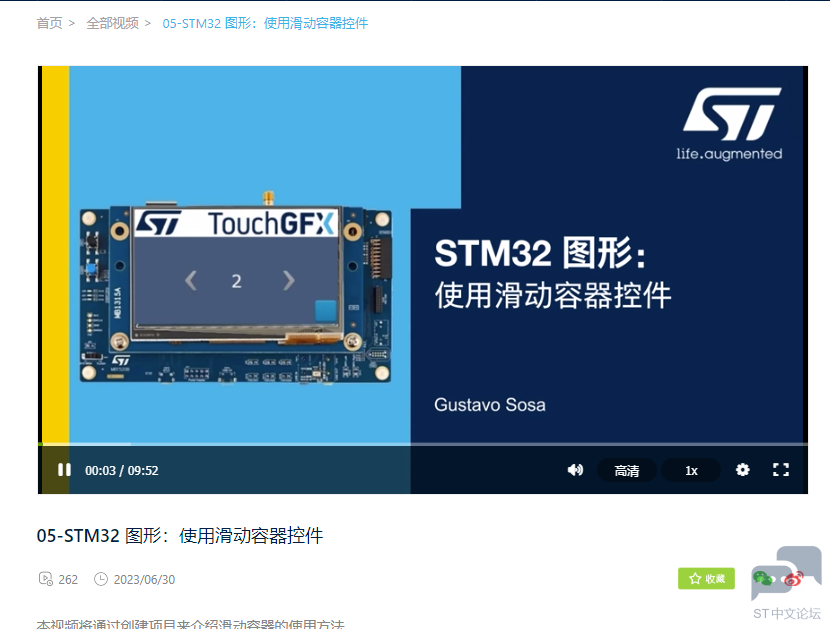Click the view count play icon
The height and width of the screenshot is (629, 830).
[46, 579]
